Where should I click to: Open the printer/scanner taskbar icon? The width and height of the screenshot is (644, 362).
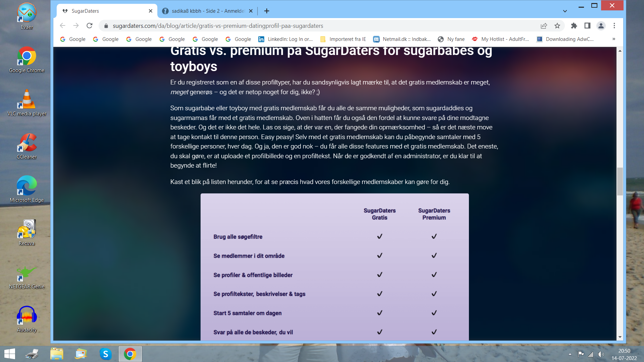pos(33,354)
